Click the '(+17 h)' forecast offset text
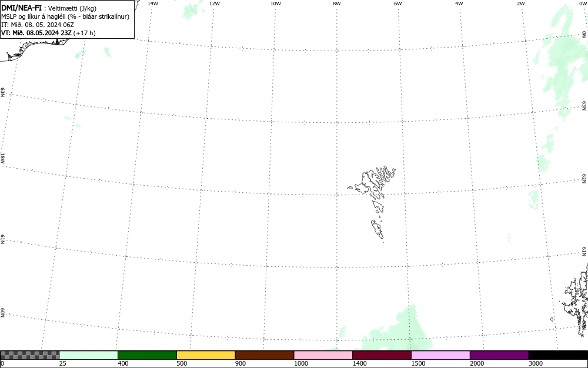 click(84, 33)
